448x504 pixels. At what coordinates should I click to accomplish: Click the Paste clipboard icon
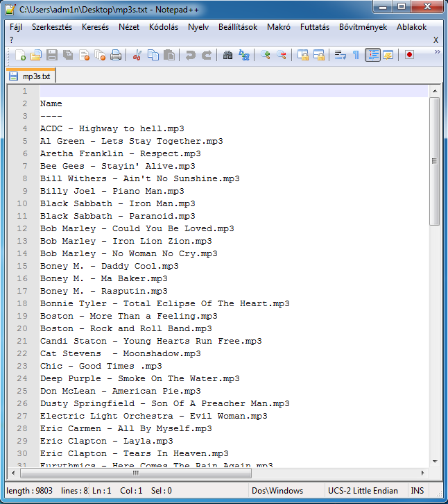[169, 56]
